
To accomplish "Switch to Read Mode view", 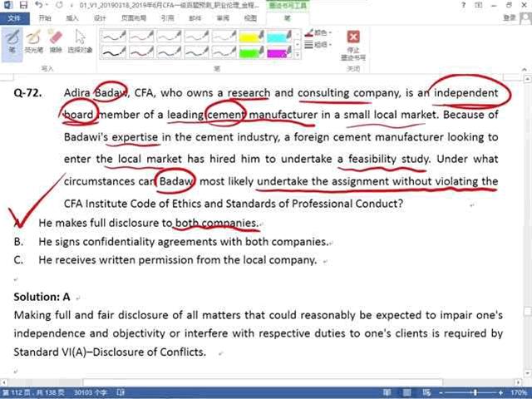I will tap(387, 393).
